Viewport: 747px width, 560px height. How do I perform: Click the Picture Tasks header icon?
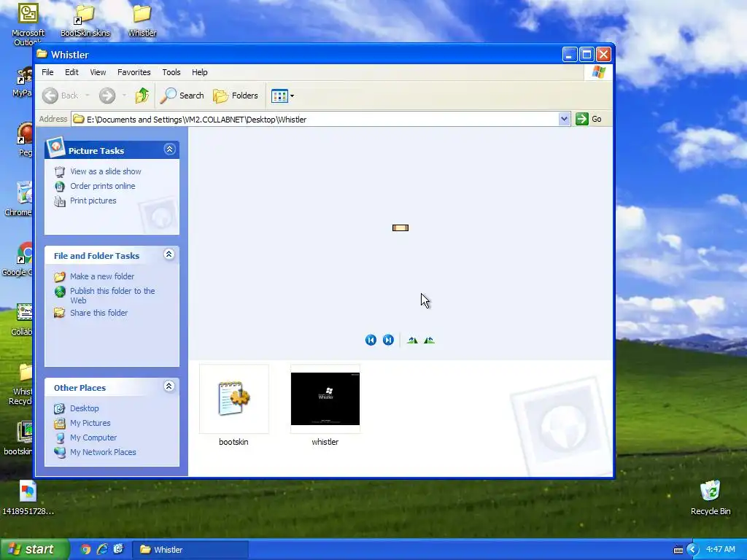[55, 147]
